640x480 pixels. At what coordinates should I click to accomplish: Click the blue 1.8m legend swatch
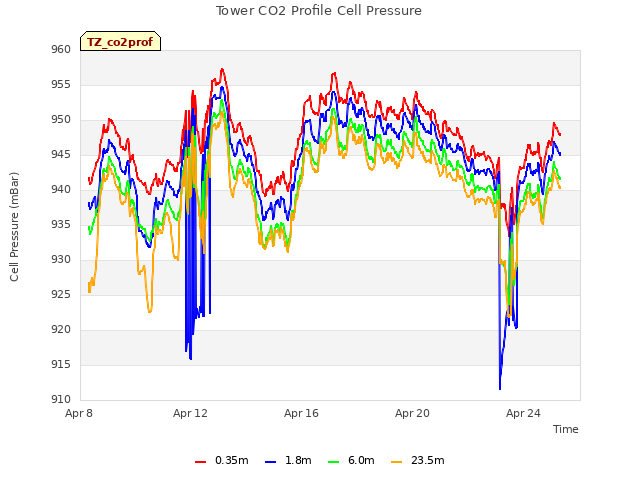(x=271, y=462)
